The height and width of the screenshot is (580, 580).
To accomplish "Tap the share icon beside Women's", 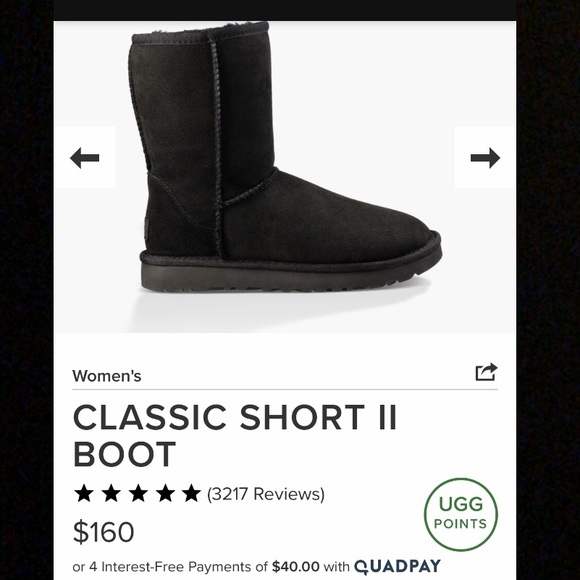I will click(486, 372).
